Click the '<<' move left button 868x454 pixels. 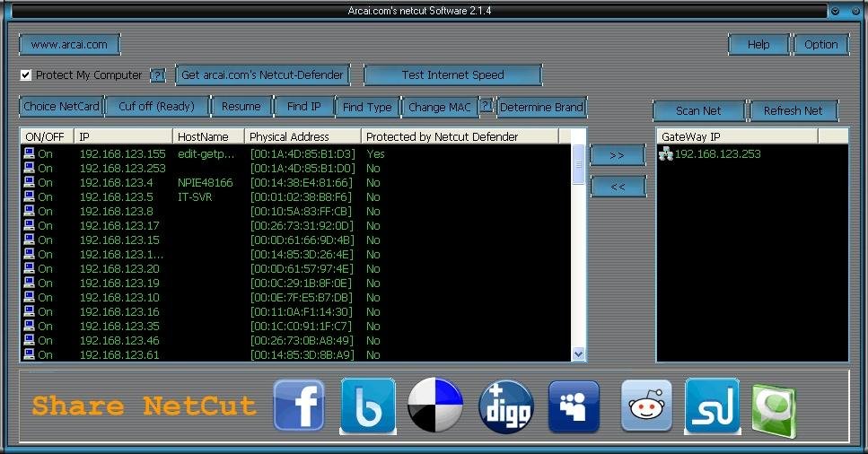pyautogui.click(x=618, y=187)
